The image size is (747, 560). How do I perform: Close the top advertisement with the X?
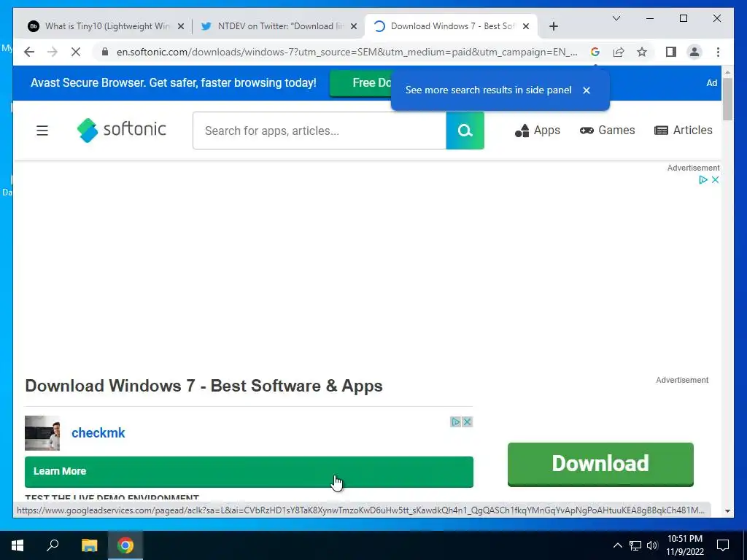[715, 179]
